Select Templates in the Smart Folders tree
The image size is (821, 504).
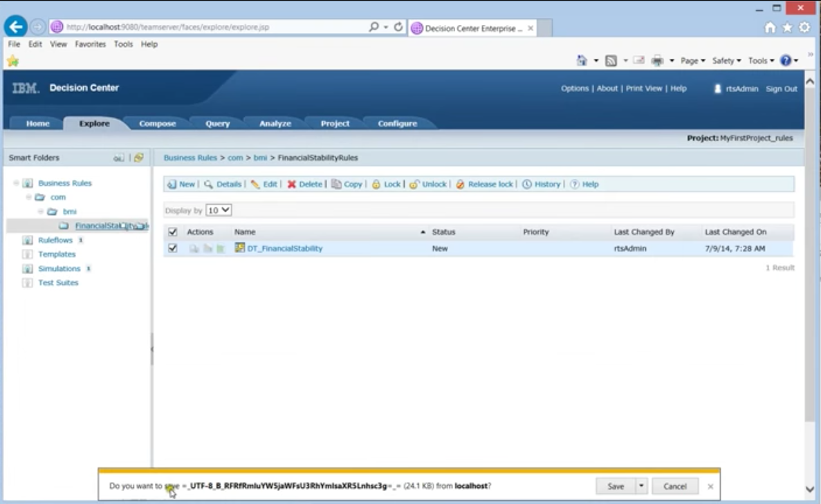(x=57, y=254)
